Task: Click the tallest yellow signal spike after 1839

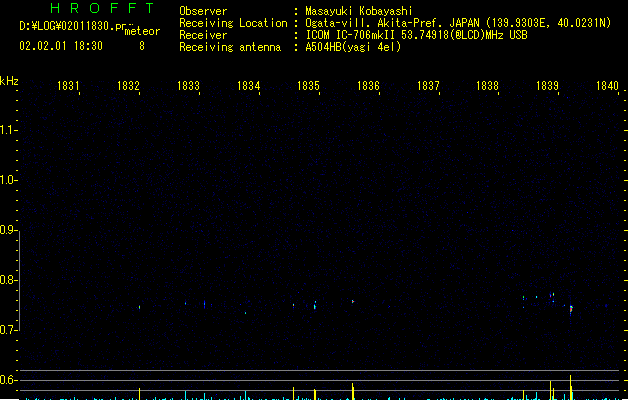Action: click(x=570, y=387)
